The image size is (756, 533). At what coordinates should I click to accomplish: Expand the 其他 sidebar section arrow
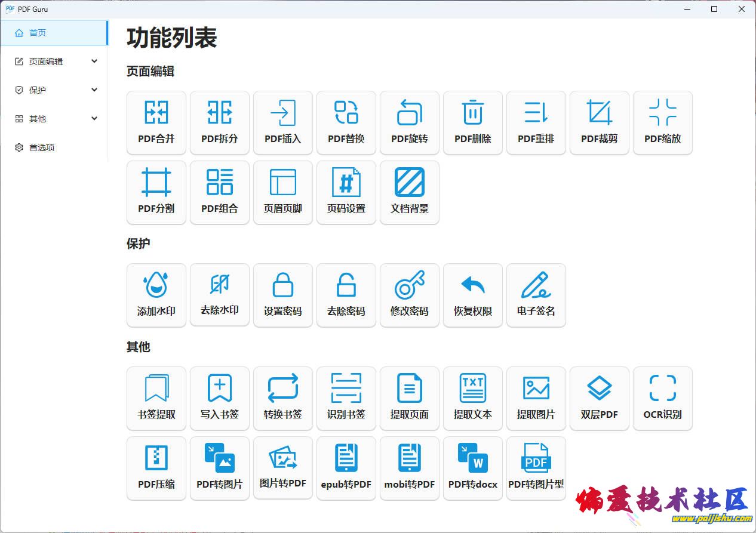94,119
